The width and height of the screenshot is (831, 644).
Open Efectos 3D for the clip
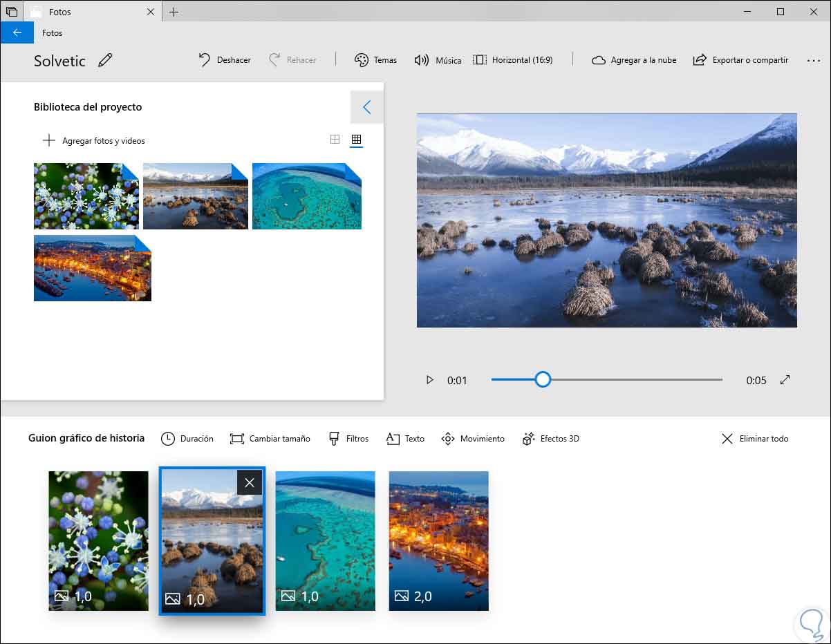(x=551, y=439)
